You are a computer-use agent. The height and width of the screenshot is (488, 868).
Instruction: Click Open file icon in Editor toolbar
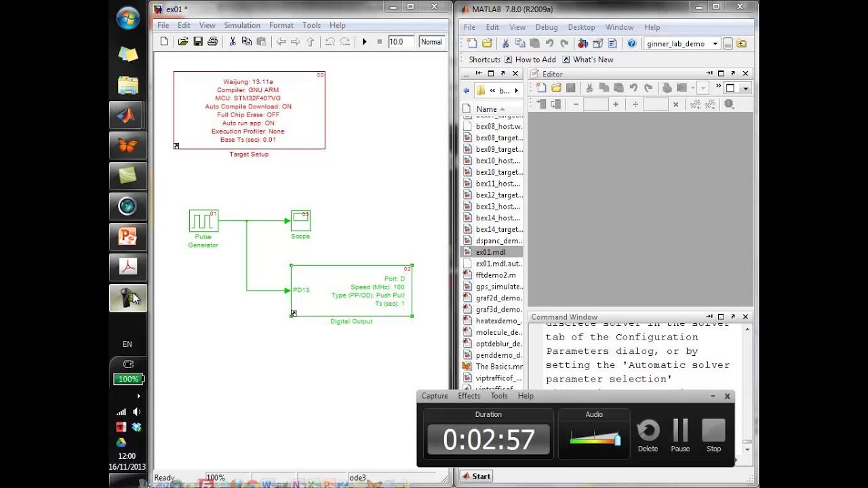point(556,87)
